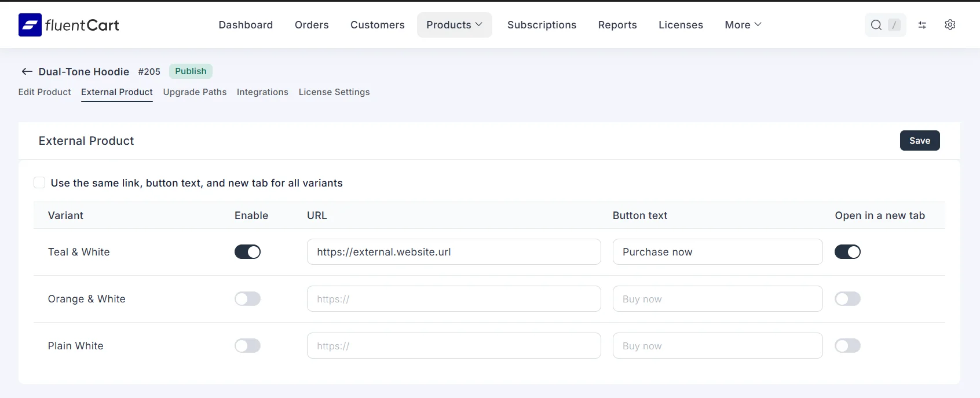Viewport: 980px width, 398px height.
Task: Click the Orange & White URL field
Action: (454, 299)
